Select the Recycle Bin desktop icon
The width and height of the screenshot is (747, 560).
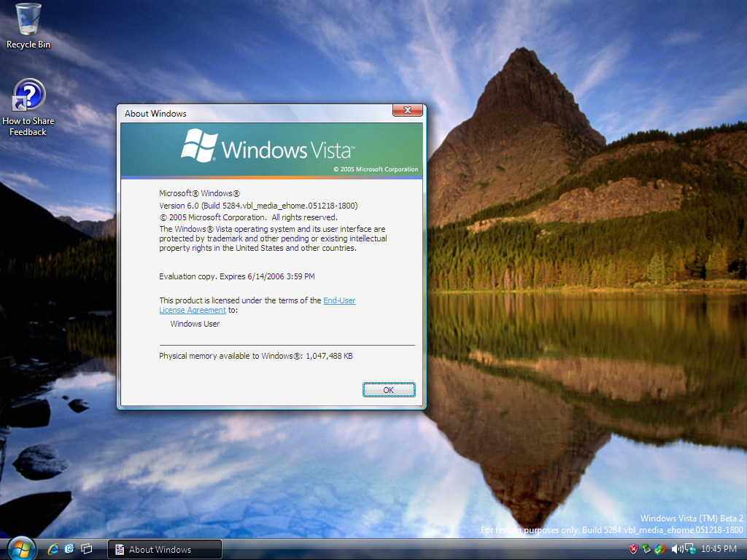point(28,26)
